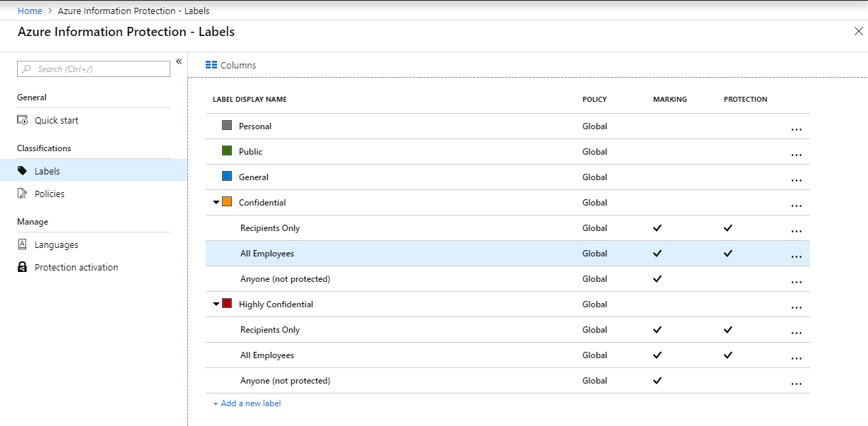Select the Personal label row
Screen dimensions: 868x426
tap(508, 126)
